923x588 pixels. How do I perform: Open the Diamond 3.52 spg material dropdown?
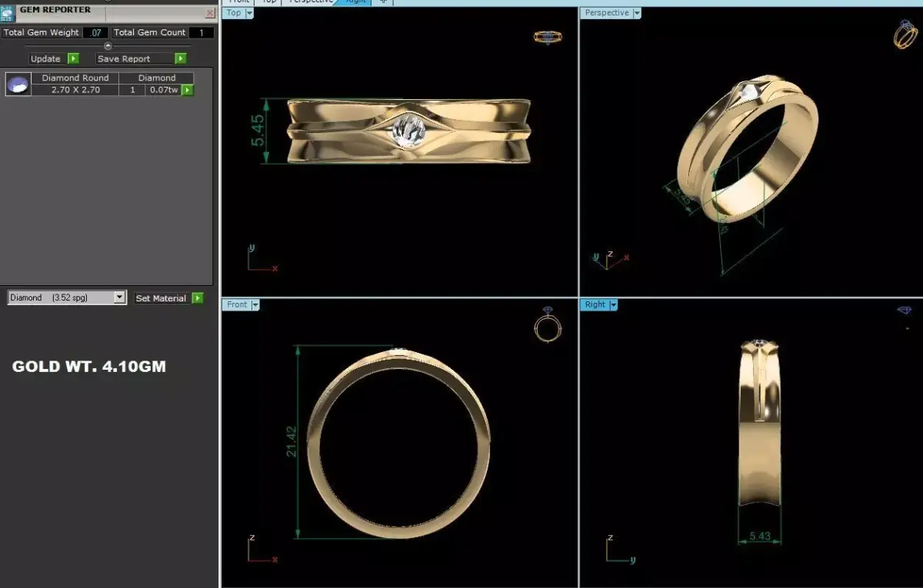click(119, 297)
